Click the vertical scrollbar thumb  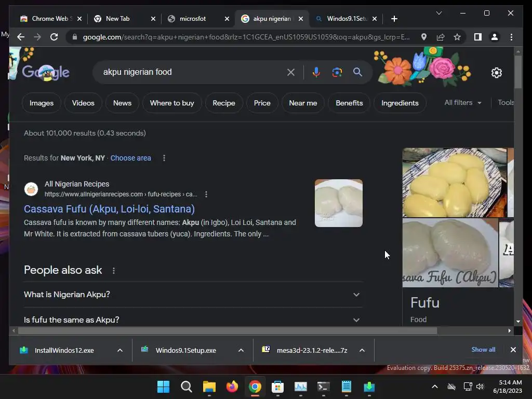tap(518, 72)
